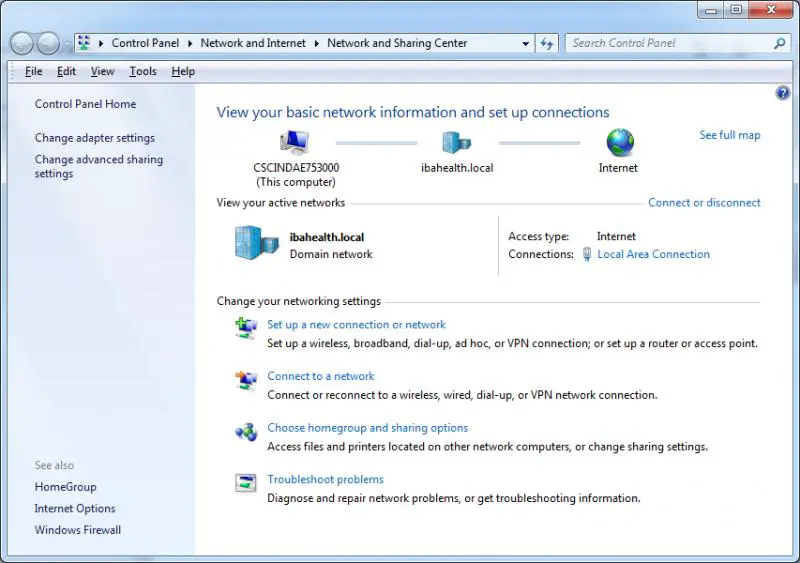Click Connect or disconnect link
This screenshot has width=800, height=563.
pos(704,203)
